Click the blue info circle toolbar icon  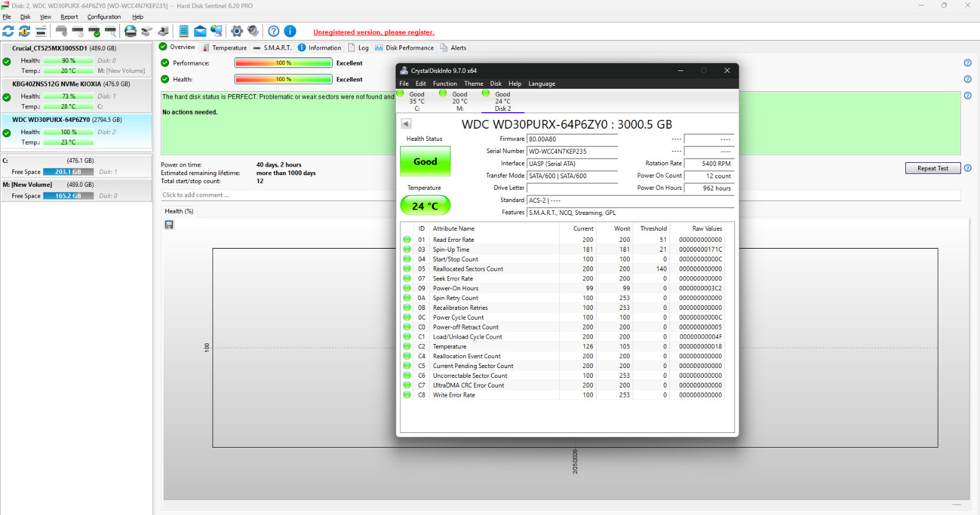pos(290,31)
